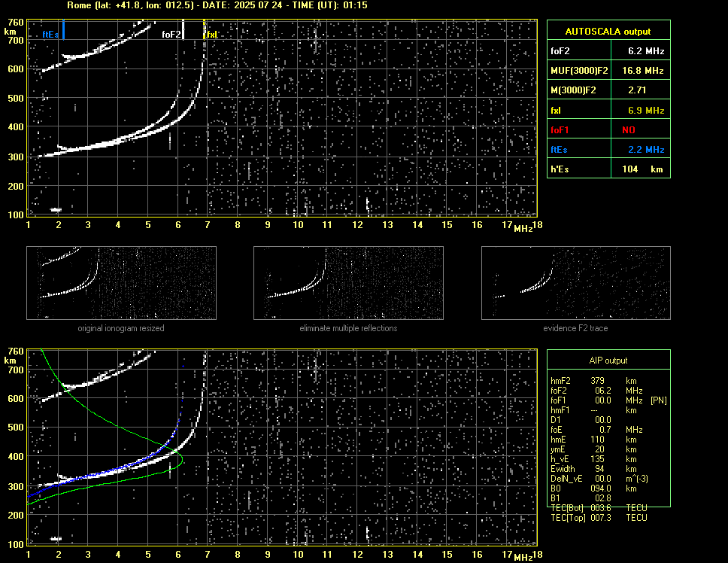Viewport: 728px width, 563px height.
Task: Select the 'AUTOSCALA output' table header
Action: (x=608, y=32)
